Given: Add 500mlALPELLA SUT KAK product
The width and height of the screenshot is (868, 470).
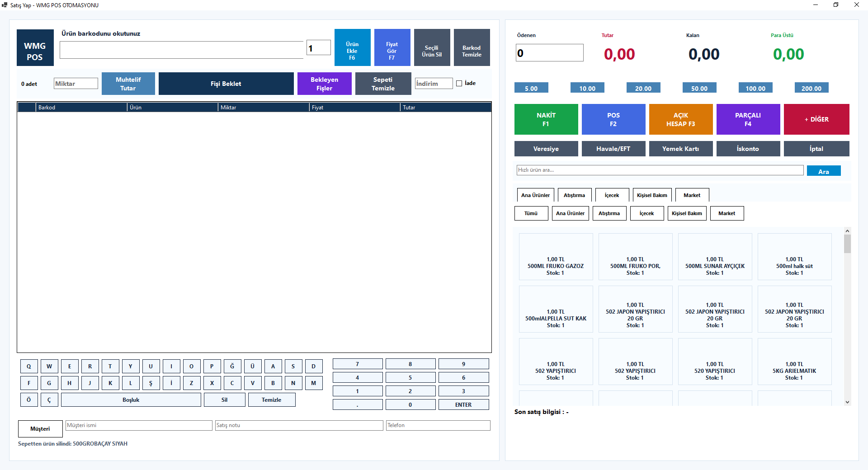Looking at the screenshot, I should 556,309.
